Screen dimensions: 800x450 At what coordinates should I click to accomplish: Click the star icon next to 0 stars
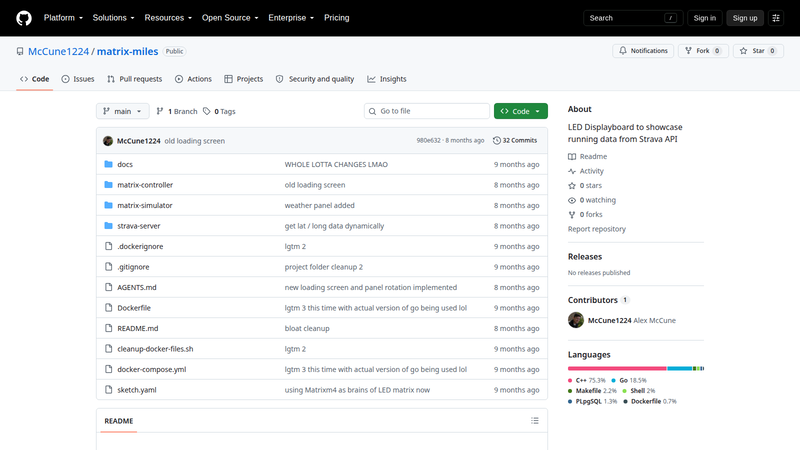pyautogui.click(x=572, y=186)
